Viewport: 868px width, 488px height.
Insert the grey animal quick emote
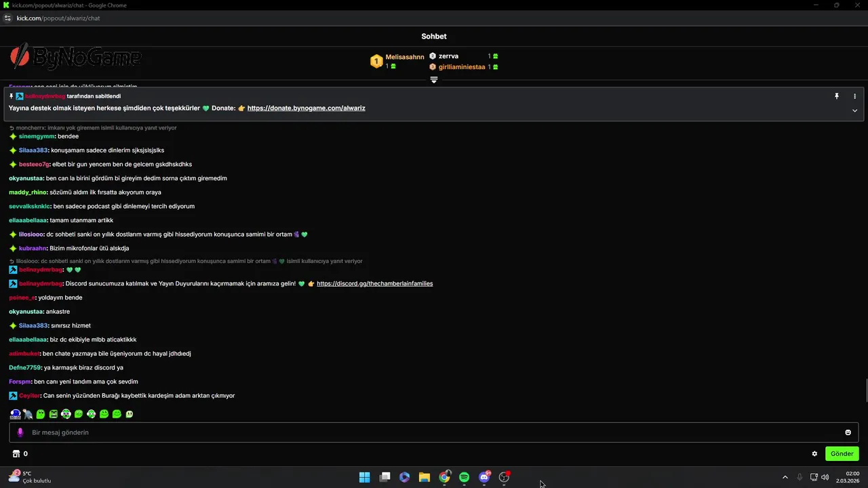[x=28, y=413]
